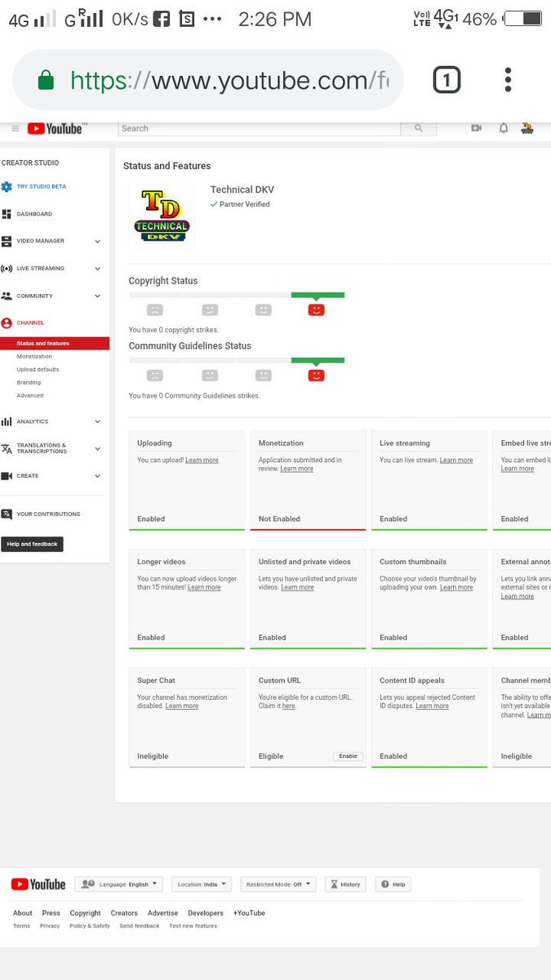
Task: Open the About footer link
Action: point(23,913)
